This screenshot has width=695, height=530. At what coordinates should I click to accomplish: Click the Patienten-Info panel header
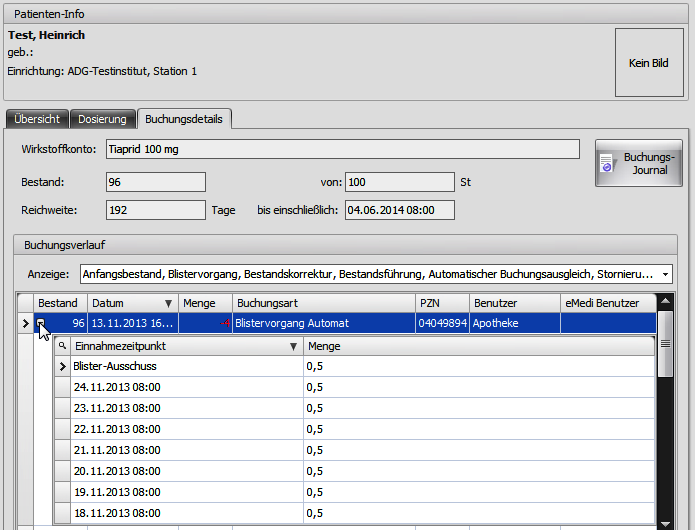(346, 14)
